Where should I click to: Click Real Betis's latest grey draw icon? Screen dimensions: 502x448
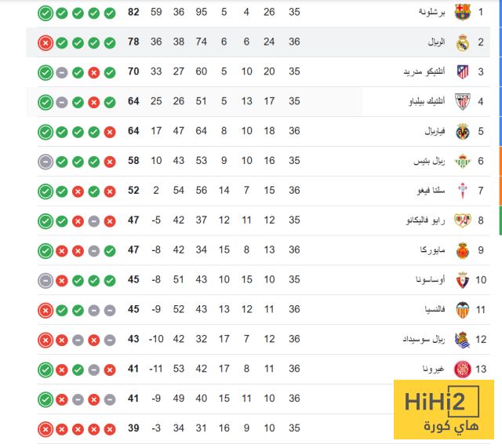[x=45, y=162]
